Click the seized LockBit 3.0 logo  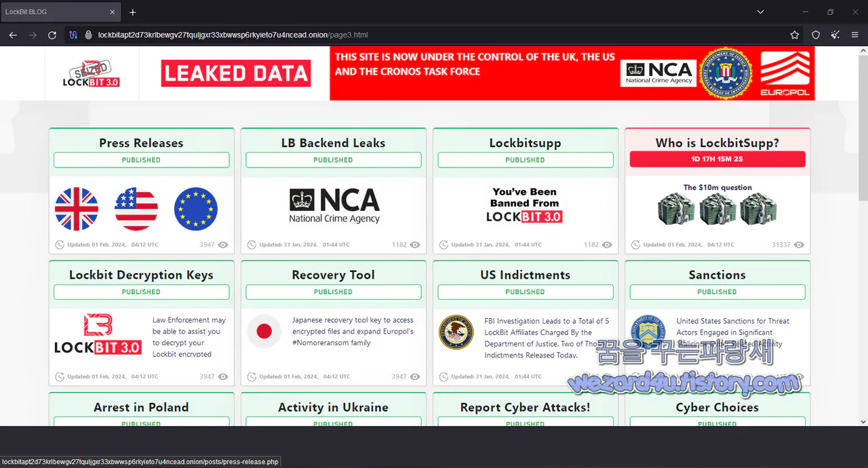pyautogui.click(x=91, y=73)
